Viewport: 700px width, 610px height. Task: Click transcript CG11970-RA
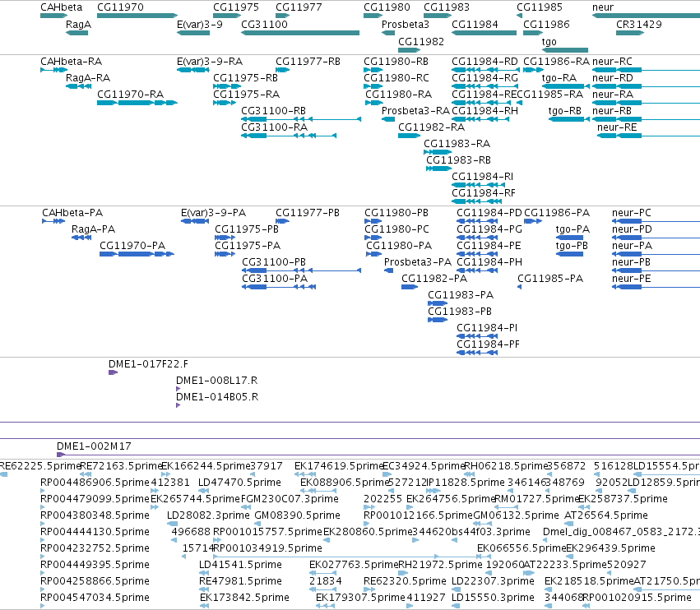[137, 103]
